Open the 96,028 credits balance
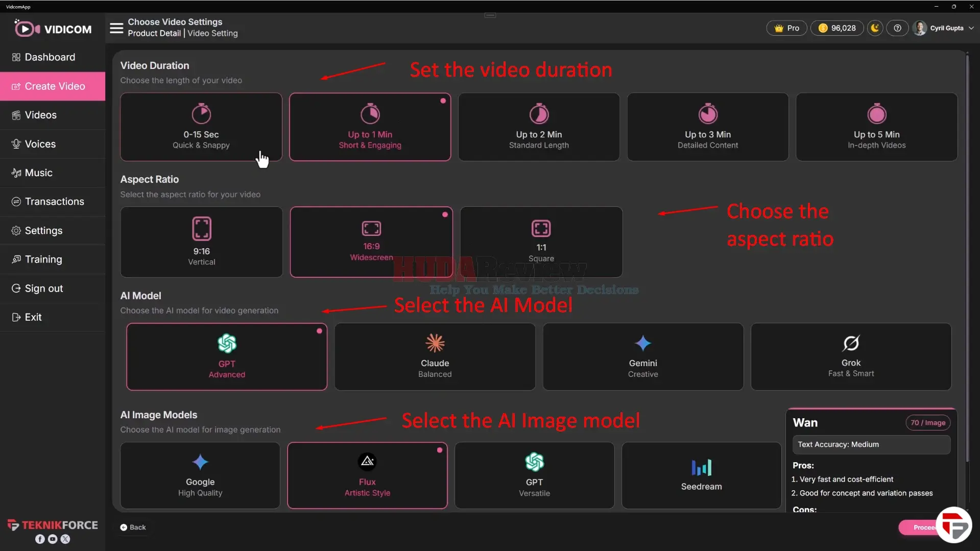 837,28
